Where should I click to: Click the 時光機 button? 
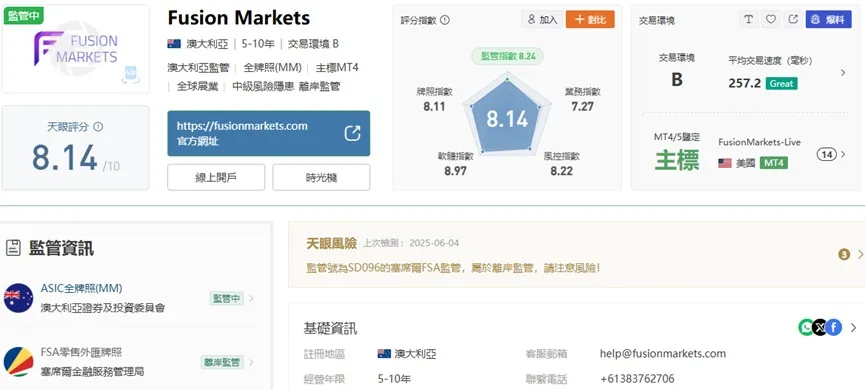321,178
